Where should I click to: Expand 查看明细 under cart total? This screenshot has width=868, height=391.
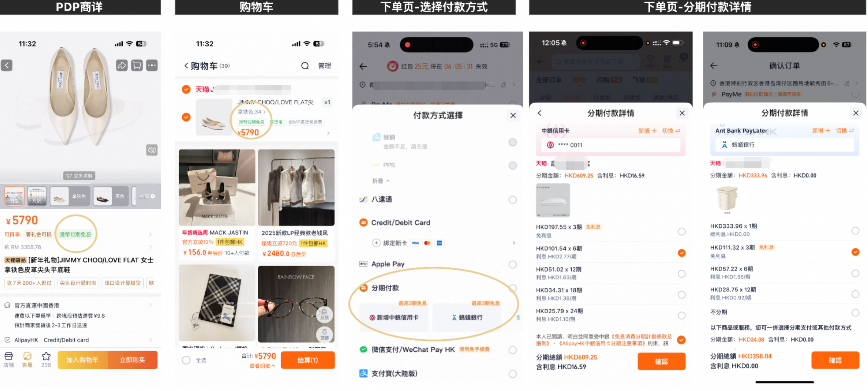pyautogui.click(x=262, y=366)
